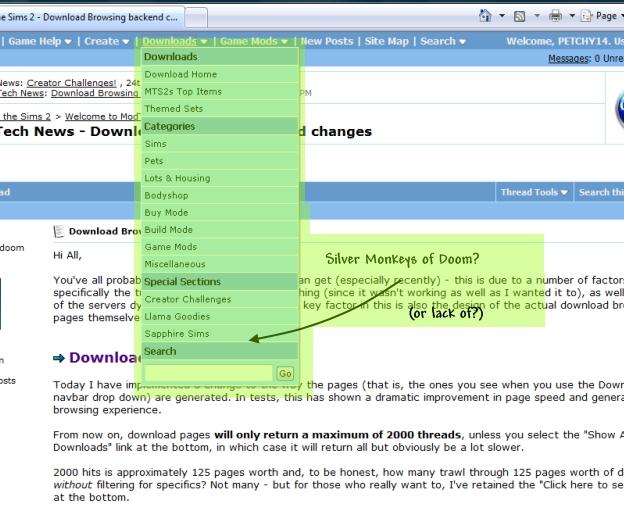Screen dimensions: 624x506
Task: Click the browser Home icon
Action: 484,16
